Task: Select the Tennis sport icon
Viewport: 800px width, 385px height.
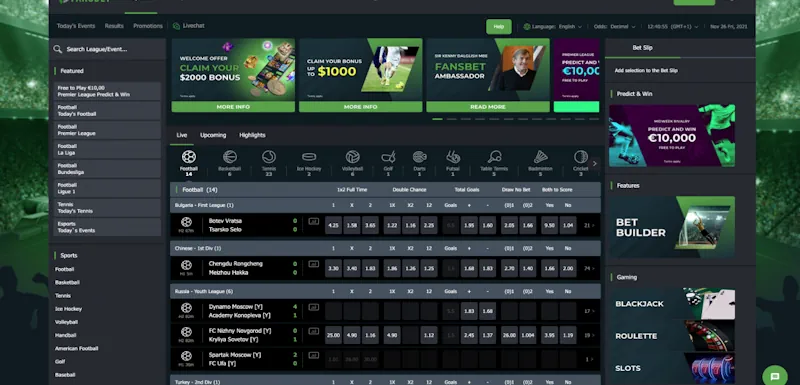Action: (269, 157)
